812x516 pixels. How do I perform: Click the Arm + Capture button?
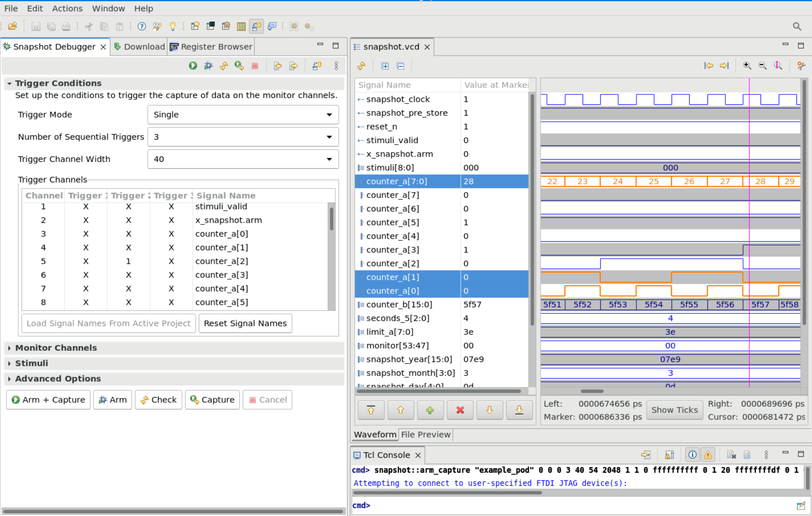(48, 400)
